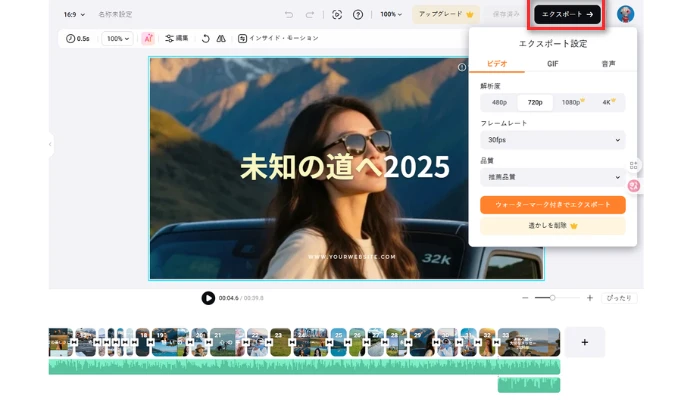Screen dimensions: 700x400
Task: Click the flip mirror icon
Action: (x=221, y=38)
